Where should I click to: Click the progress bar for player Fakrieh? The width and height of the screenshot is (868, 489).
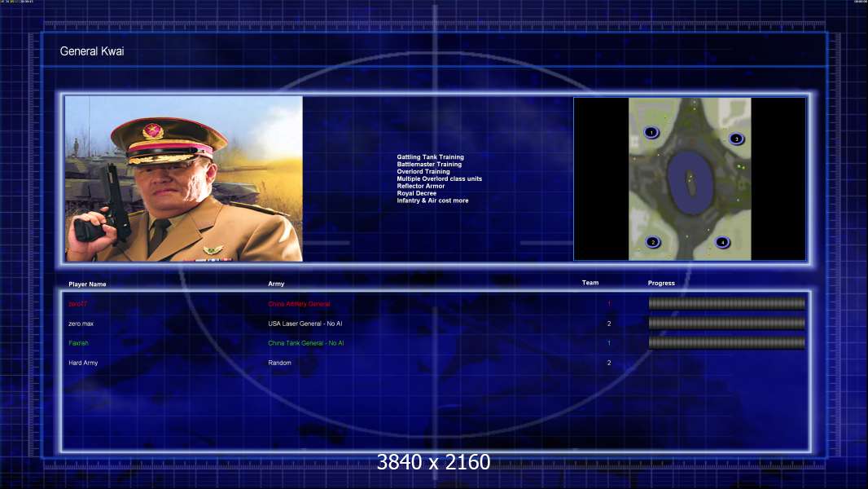click(x=727, y=343)
